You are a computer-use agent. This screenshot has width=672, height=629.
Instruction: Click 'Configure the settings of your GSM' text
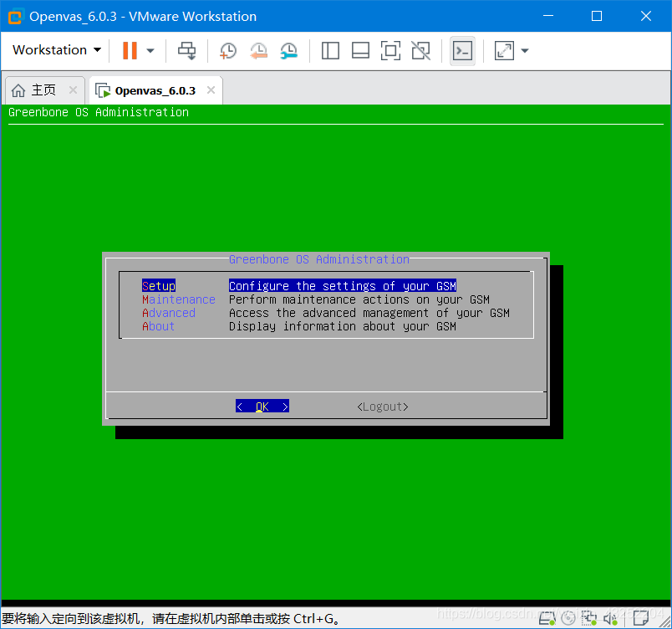click(x=343, y=286)
